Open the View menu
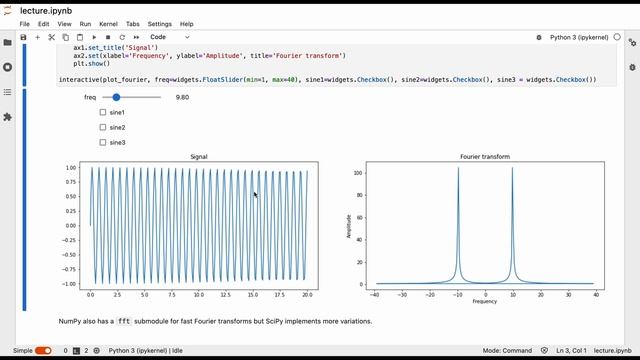Screen dimensions: 640x360 tap(64, 24)
